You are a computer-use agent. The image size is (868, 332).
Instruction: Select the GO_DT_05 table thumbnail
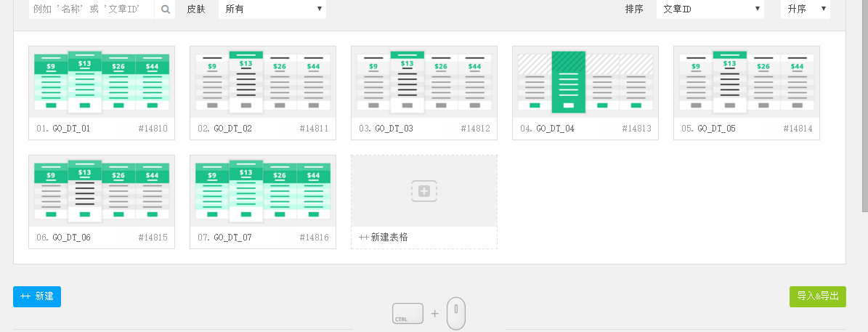point(747,82)
